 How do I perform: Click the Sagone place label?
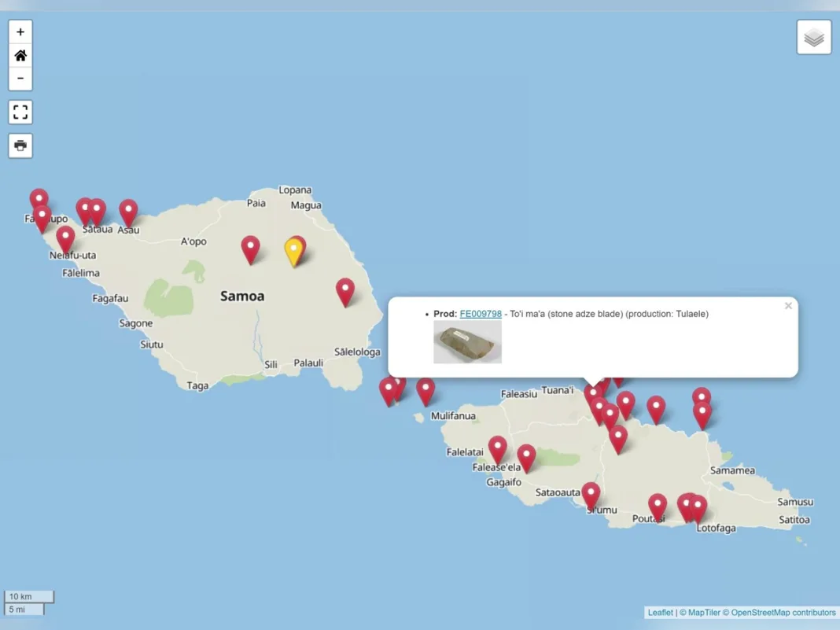[x=135, y=323]
